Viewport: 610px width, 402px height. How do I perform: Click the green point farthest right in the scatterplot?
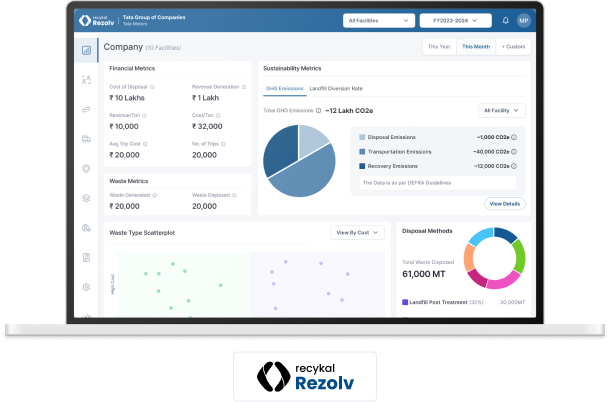click(x=221, y=285)
